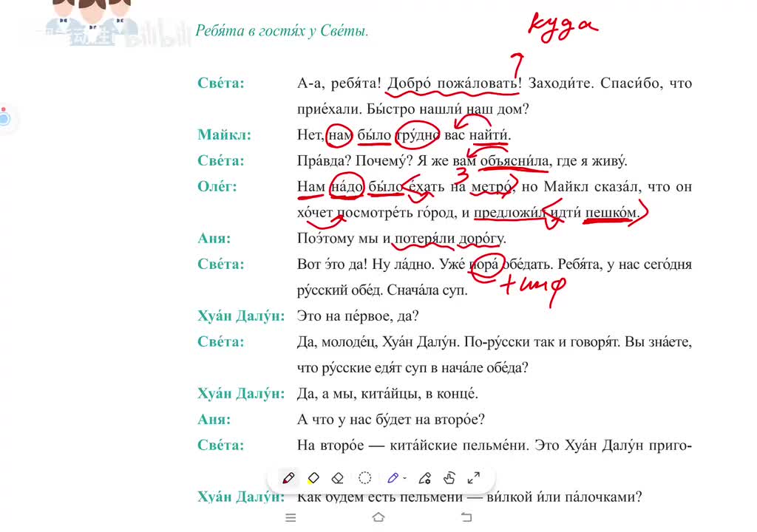757x532 pixels.
Task: Expand view with fullscreen arrows icon
Action: [x=474, y=478]
